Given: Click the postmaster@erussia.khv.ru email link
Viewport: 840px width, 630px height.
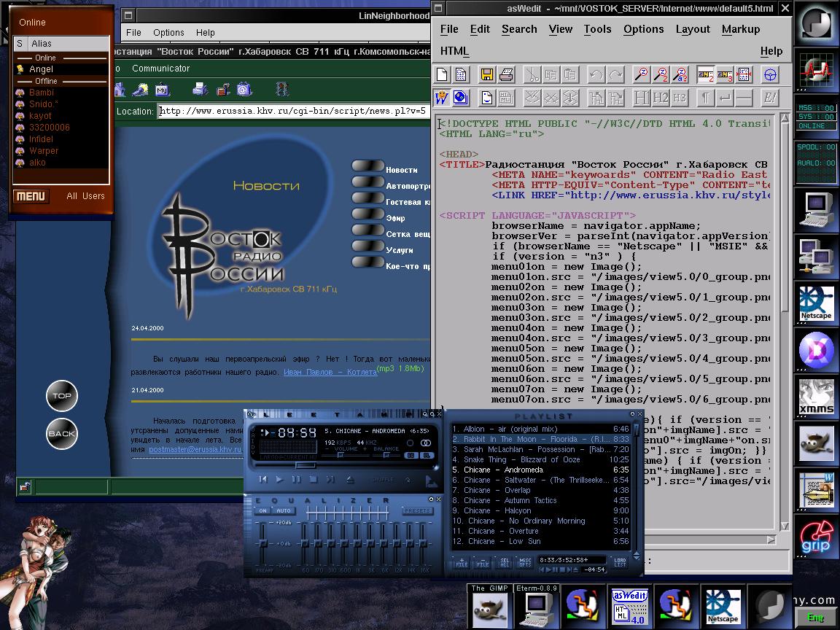Looking at the screenshot, I should point(195,450).
